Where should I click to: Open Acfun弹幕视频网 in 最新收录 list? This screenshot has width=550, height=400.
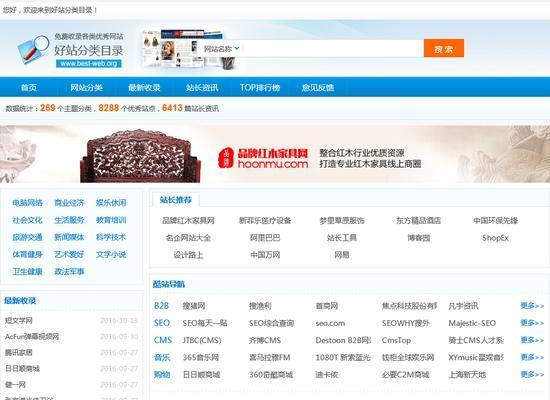tap(32, 336)
